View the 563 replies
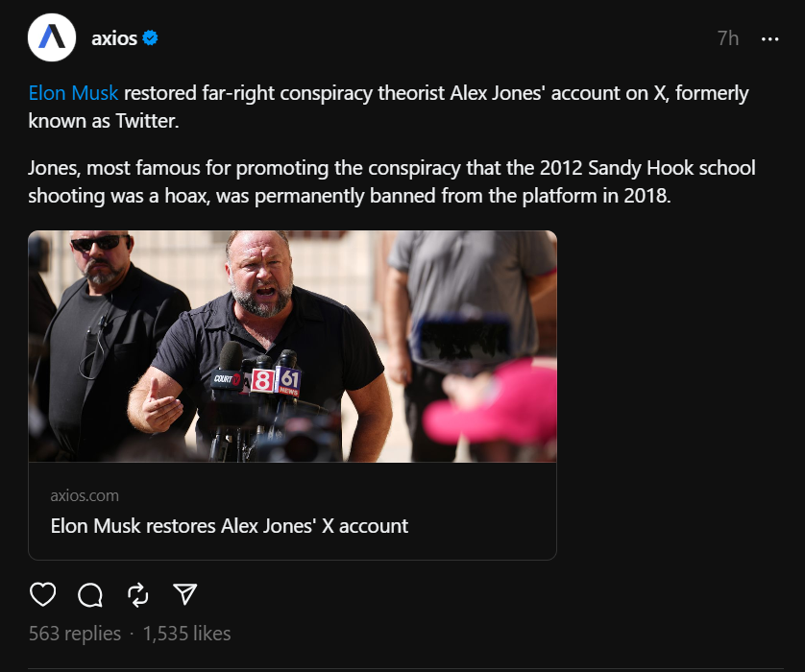This screenshot has width=805, height=672. [75, 634]
